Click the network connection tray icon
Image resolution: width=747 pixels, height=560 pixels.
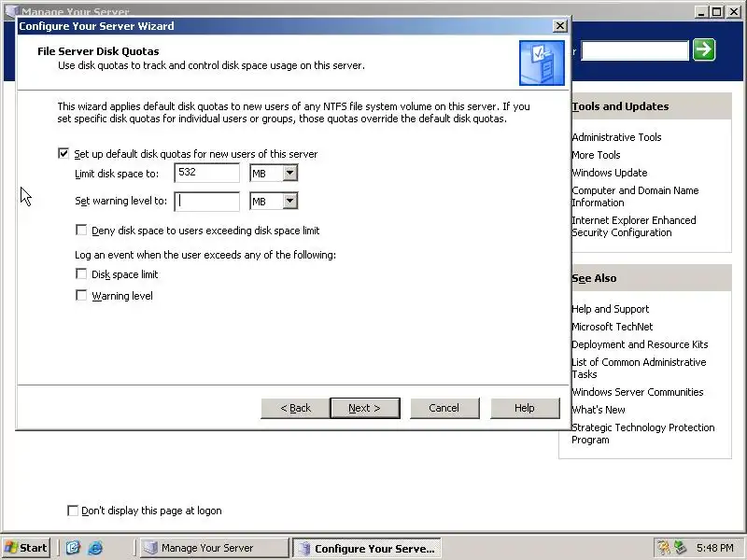tap(680, 548)
